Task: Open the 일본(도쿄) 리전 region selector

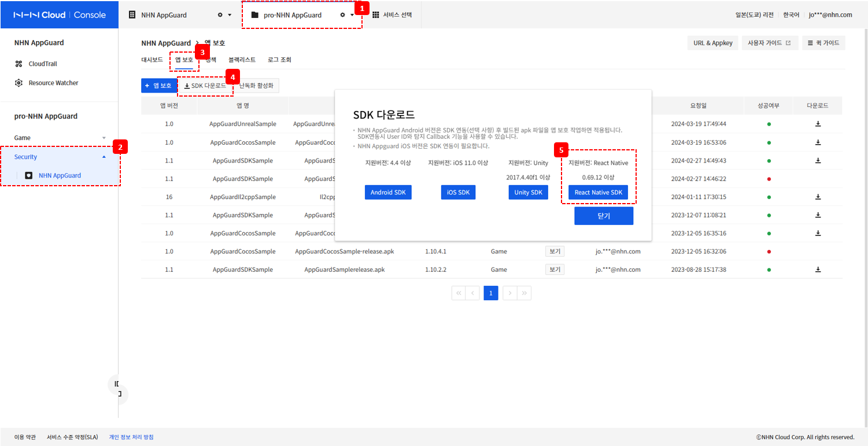Action: coord(754,15)
